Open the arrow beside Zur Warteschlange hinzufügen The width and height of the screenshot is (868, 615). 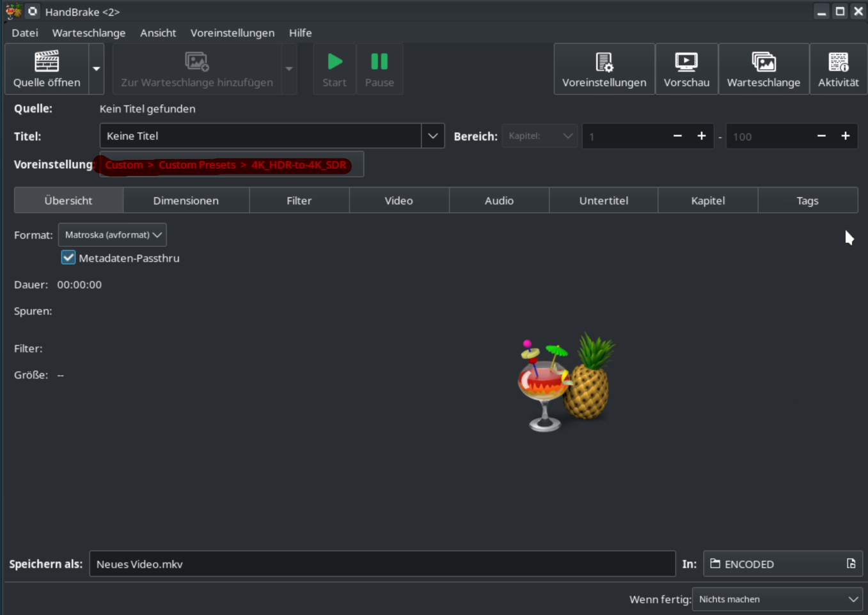click(289, 69)
